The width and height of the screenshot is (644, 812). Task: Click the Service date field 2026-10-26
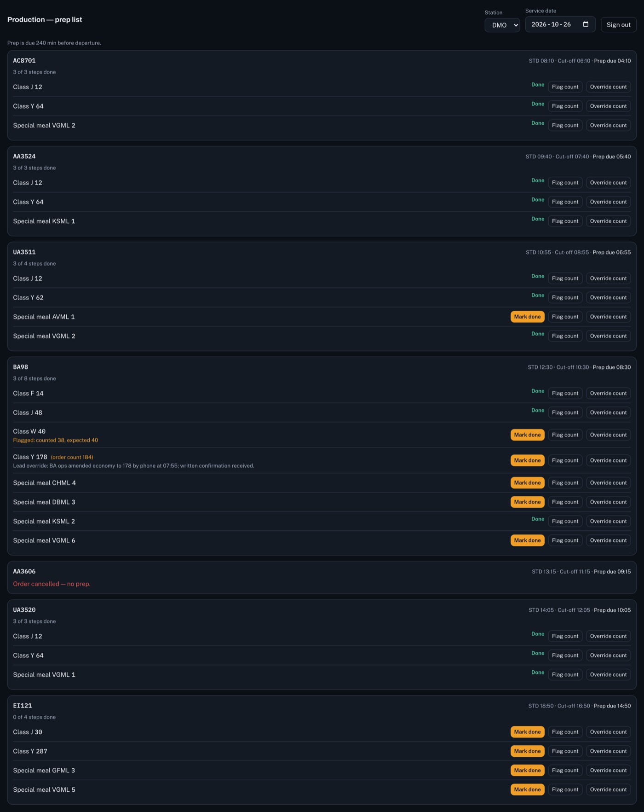(560, 24)
